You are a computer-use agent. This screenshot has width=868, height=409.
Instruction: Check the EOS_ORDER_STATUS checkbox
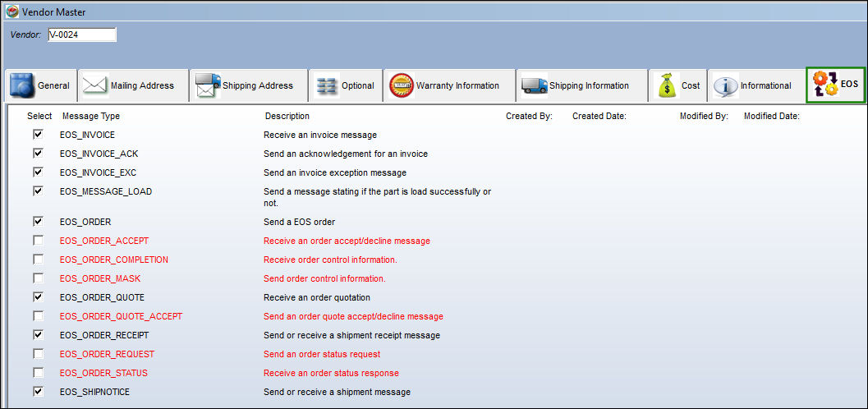[39, 373]
